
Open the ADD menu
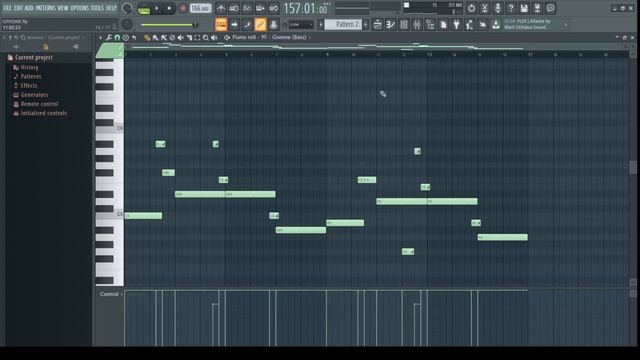tap(29, 8)
